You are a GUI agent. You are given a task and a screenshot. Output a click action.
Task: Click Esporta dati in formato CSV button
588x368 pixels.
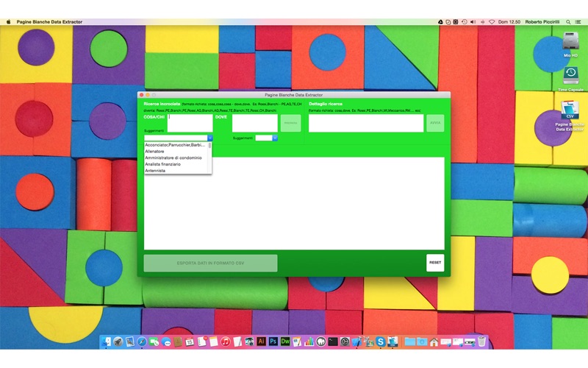tap(210, 263)
